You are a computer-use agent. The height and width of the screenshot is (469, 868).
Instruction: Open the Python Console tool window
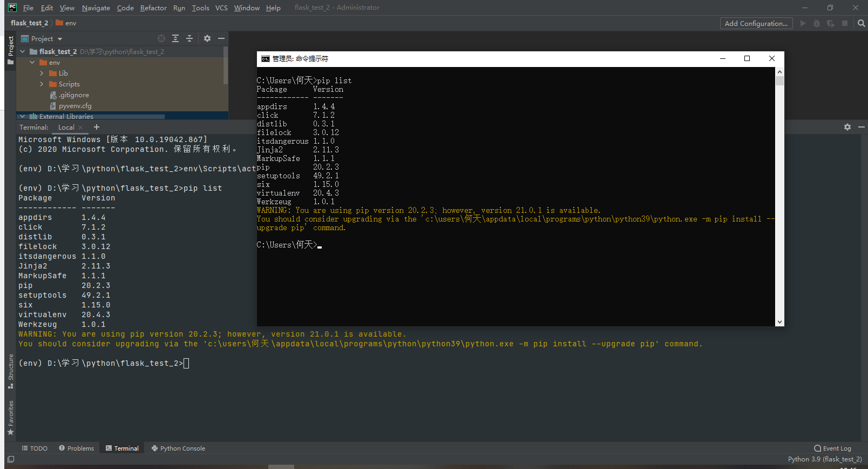(178, 448)
